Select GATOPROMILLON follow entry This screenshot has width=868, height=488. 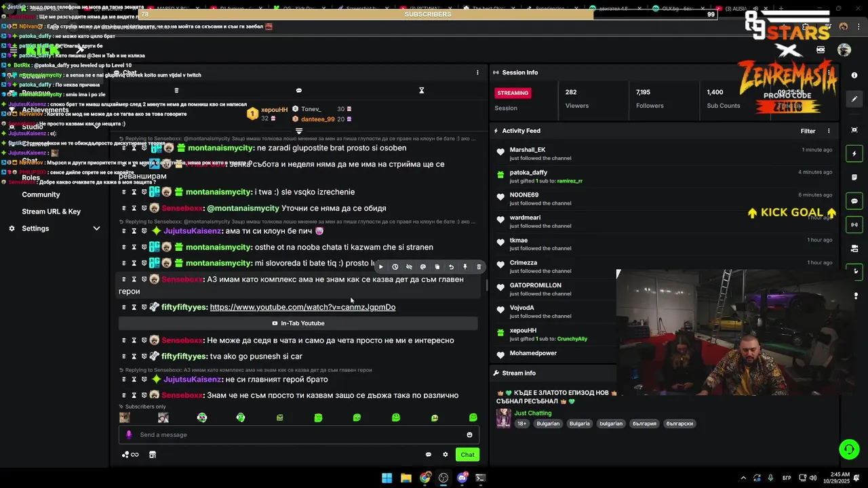(x=535, y=285)
